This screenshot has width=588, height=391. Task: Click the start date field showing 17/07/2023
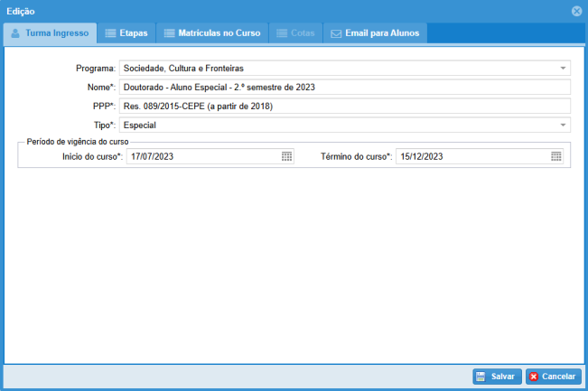201,156
